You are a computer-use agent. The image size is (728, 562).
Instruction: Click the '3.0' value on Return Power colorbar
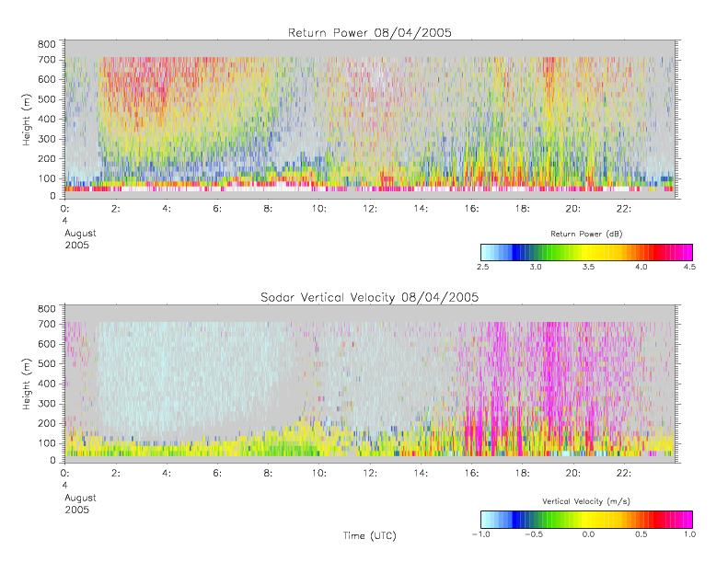click(536, 267)
